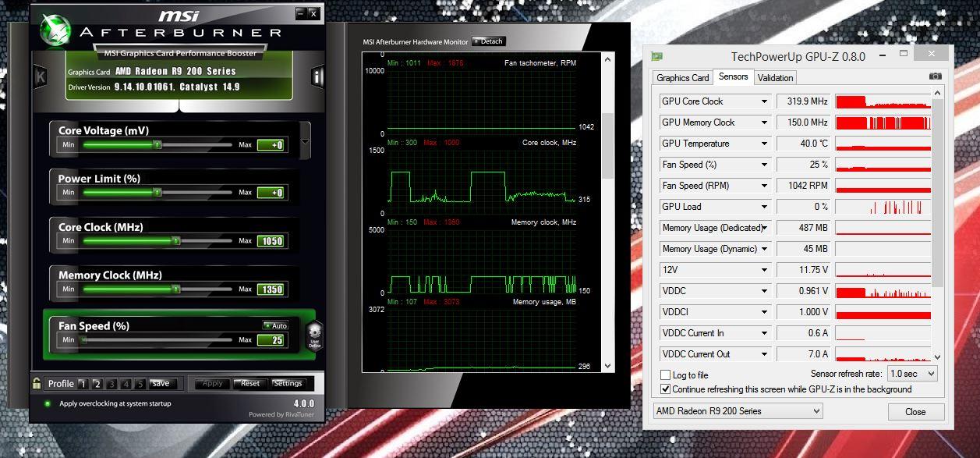Toggle Apply overclocking at system startup

(48, 403)
